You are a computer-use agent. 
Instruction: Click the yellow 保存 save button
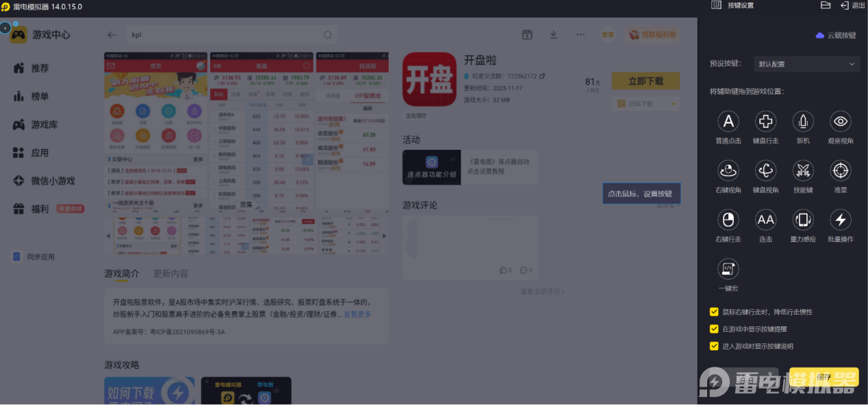pos(824,377)
